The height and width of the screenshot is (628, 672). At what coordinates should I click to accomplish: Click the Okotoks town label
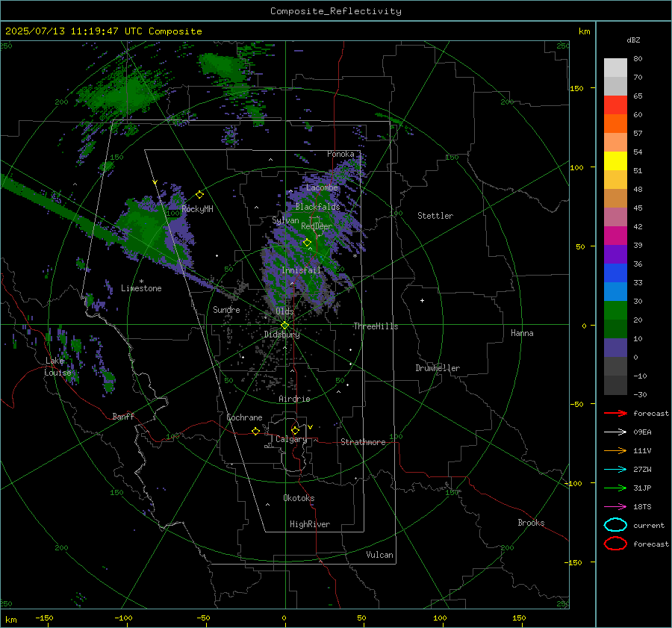299,498
